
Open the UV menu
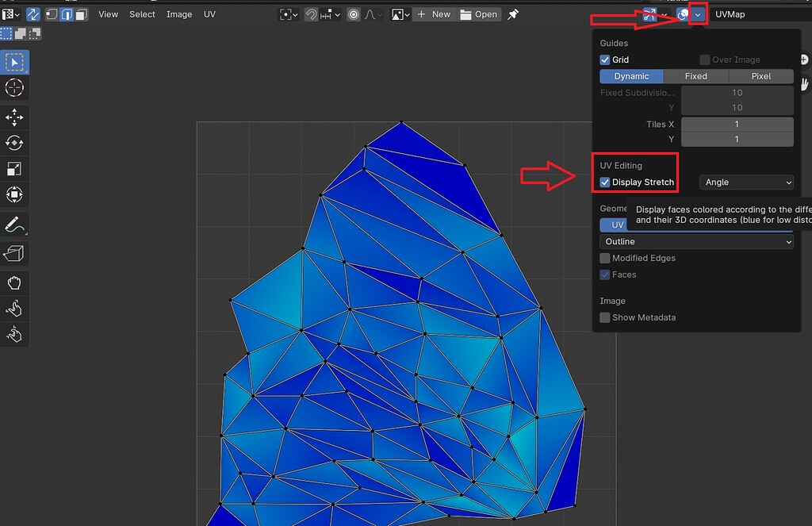click(x=209, y=13)
